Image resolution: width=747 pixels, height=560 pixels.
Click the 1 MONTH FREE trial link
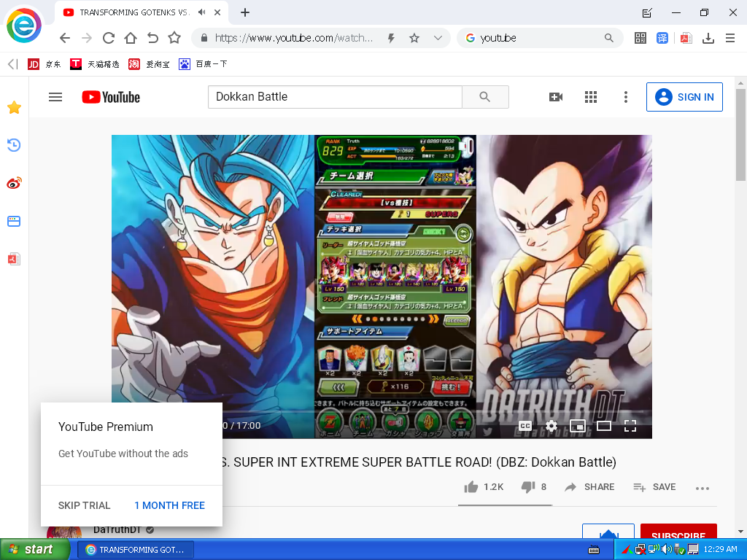pos(169,505)
